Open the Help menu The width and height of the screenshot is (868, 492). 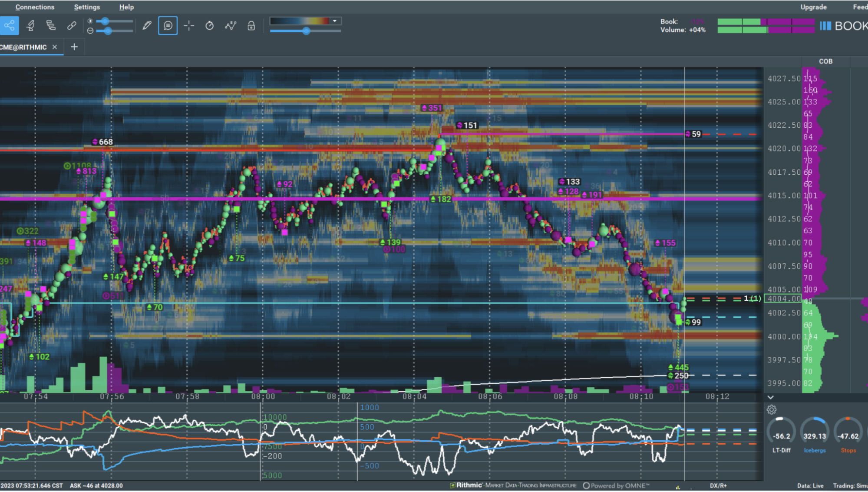(126, 7)
